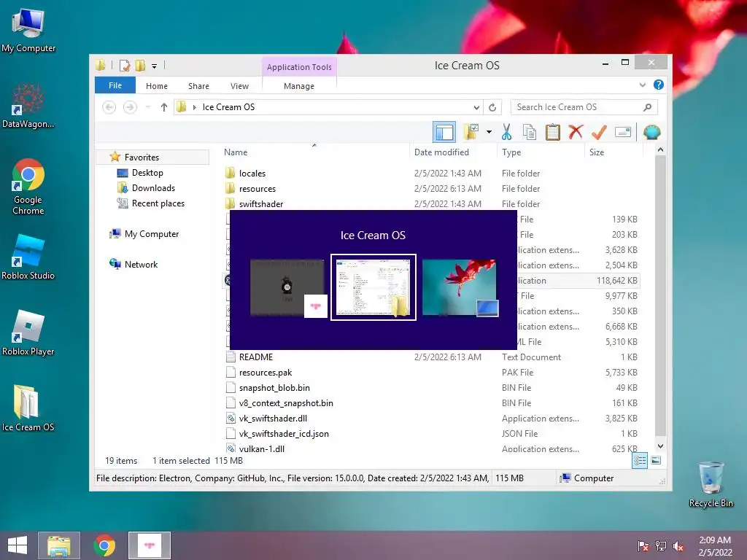This screenshot has height=560, width=747.
Task: Expand the address bar history dropdown
Action: 476,107
